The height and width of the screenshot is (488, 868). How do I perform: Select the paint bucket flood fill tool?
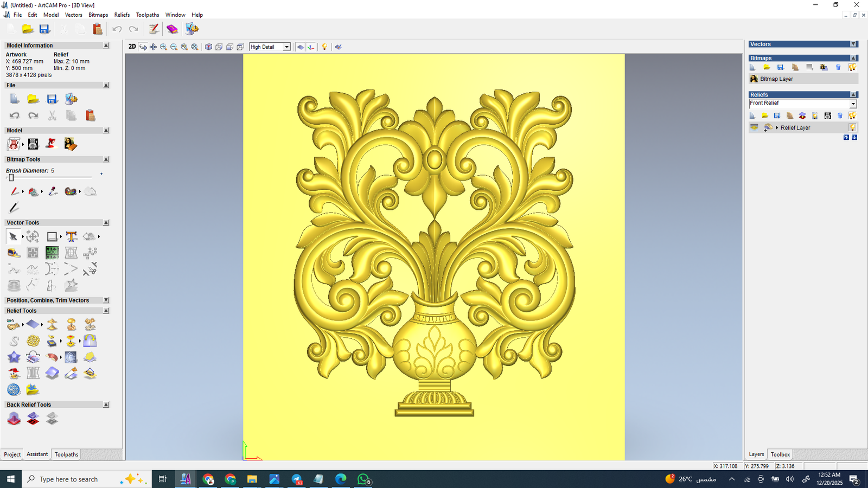point(33,191)
